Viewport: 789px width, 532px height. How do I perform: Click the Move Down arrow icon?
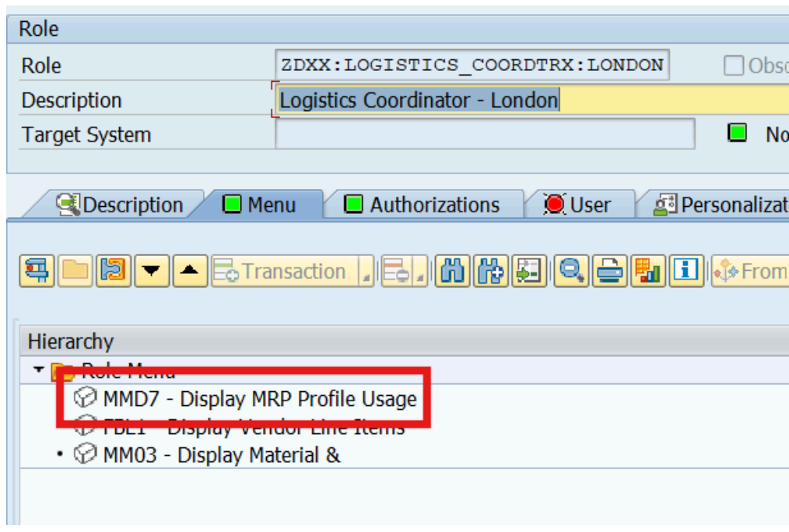point(153,271)
